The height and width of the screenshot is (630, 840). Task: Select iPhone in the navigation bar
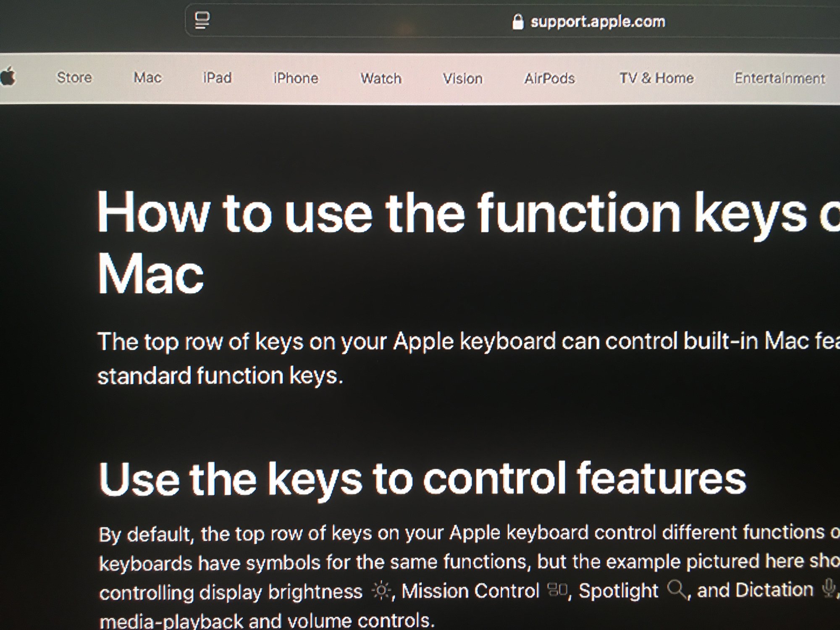(296, 78)
